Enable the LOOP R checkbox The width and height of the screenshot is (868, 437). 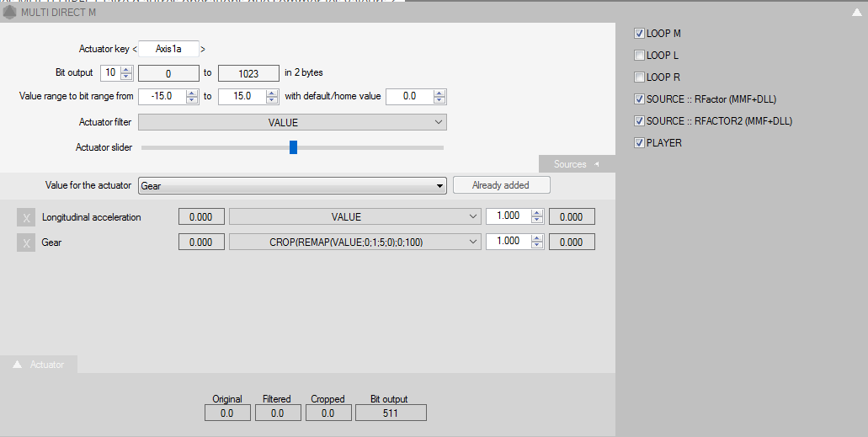(x=640, y=77)
